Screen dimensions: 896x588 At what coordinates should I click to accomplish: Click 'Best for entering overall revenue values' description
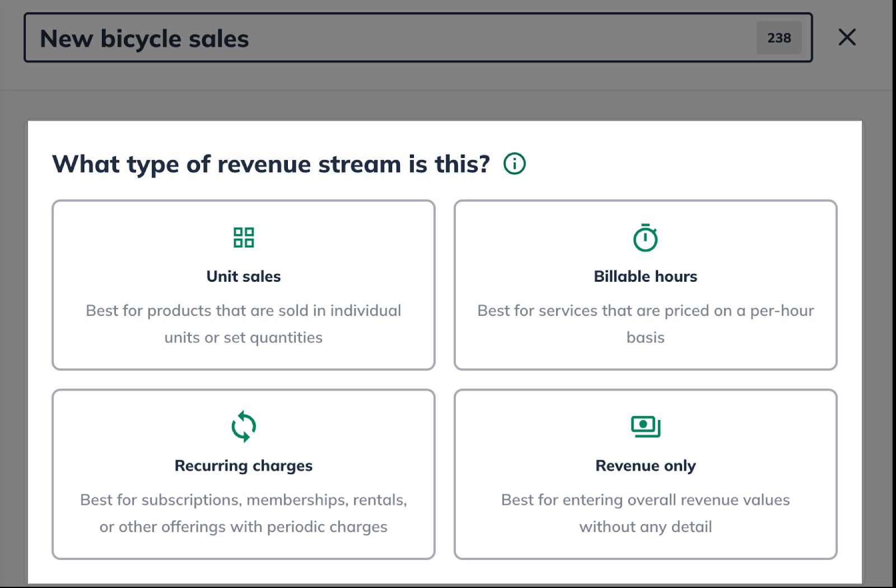(x=645, y=513)
